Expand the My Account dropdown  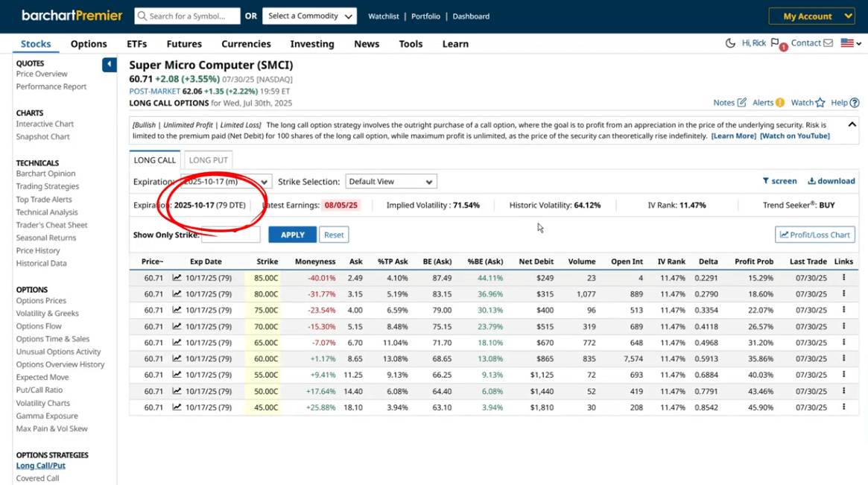(811, 16)
